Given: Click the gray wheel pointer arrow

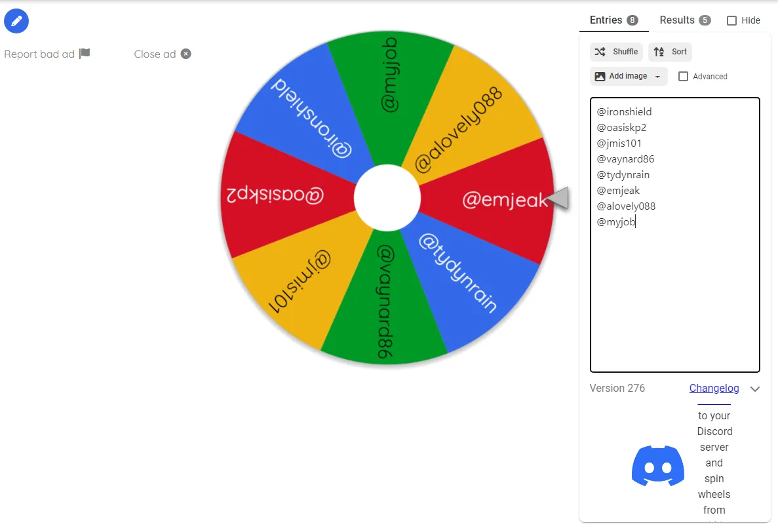Looking at the screenshot, I should 557,198.
